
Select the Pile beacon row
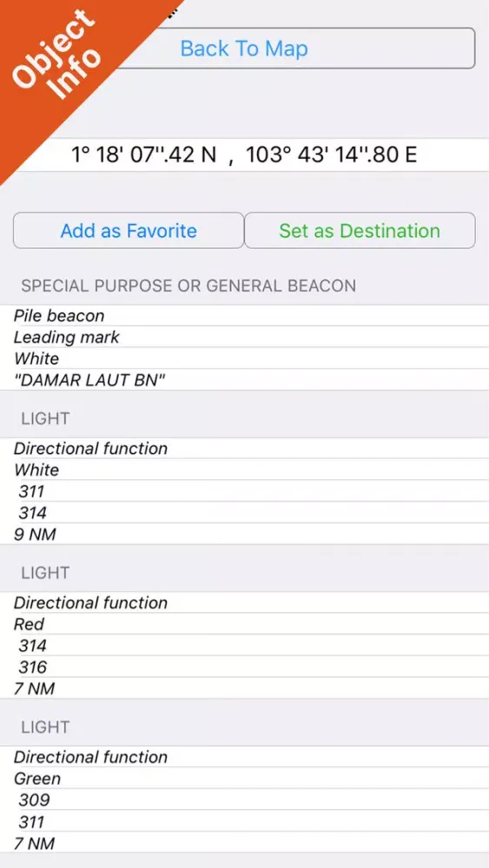pyautogui.click(x=244, y=316)
